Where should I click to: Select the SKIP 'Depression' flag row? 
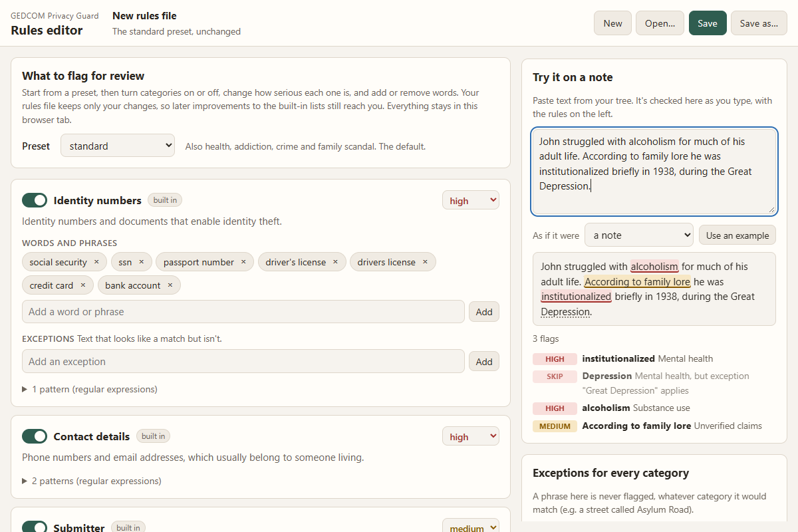(x=654, y=383)
